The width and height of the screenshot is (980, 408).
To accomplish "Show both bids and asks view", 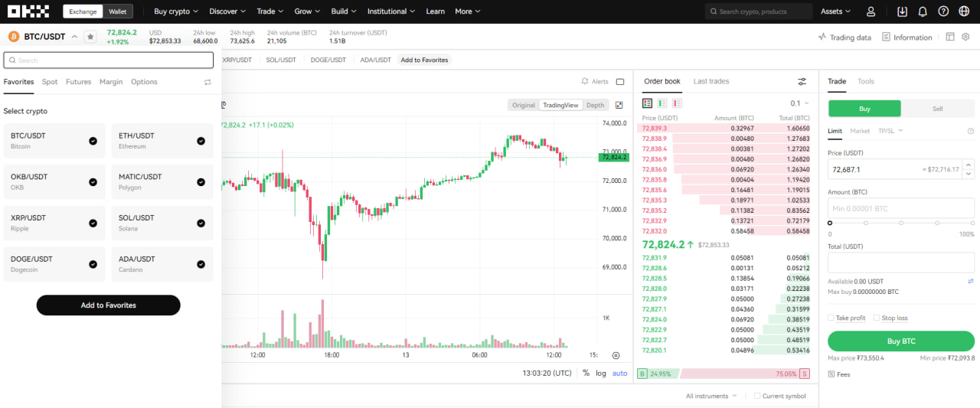I will [648, 103].
